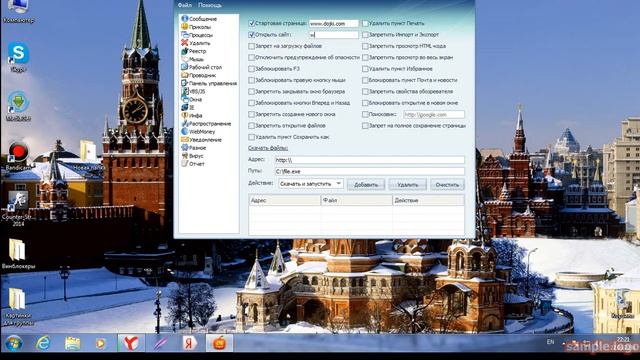
Task: Open the Сообщение section in sidebar
Action: [x=199, y=19]
